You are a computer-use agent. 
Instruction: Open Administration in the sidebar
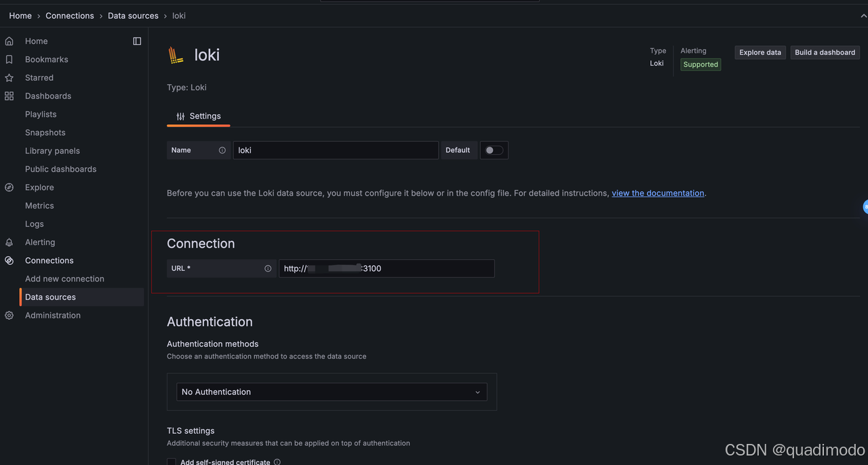pyautogui.click(x=53, y=316)
